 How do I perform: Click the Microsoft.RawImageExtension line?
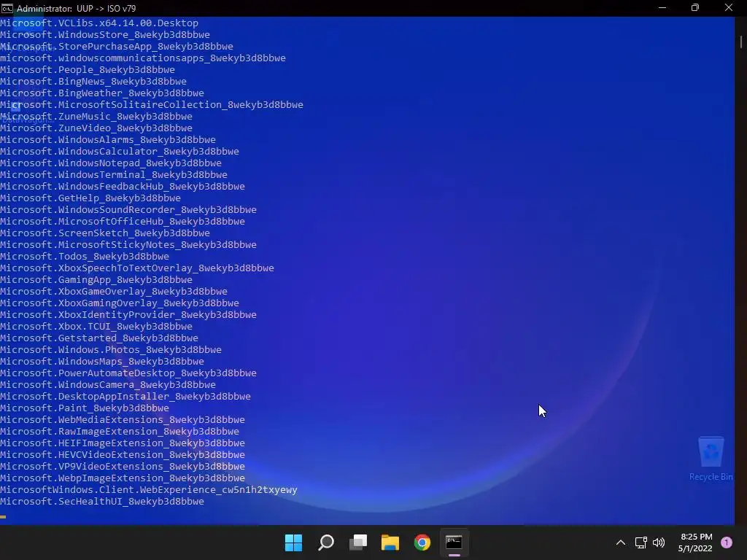click(120, 432)
